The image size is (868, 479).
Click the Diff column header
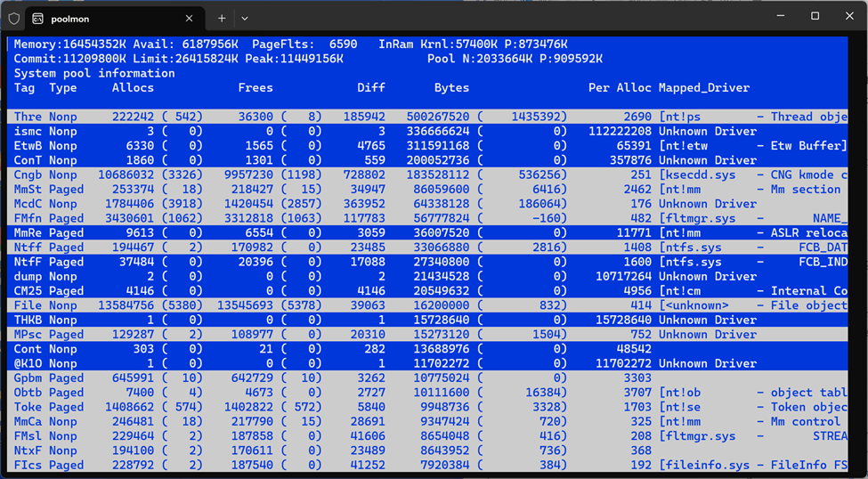371,87
